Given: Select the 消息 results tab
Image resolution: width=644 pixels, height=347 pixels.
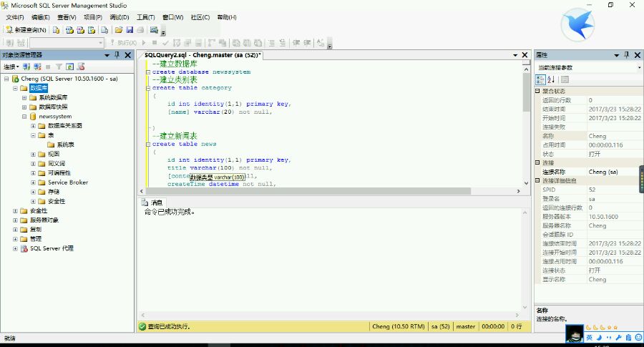Looking at the screenshot, I should tap(152, 202).
